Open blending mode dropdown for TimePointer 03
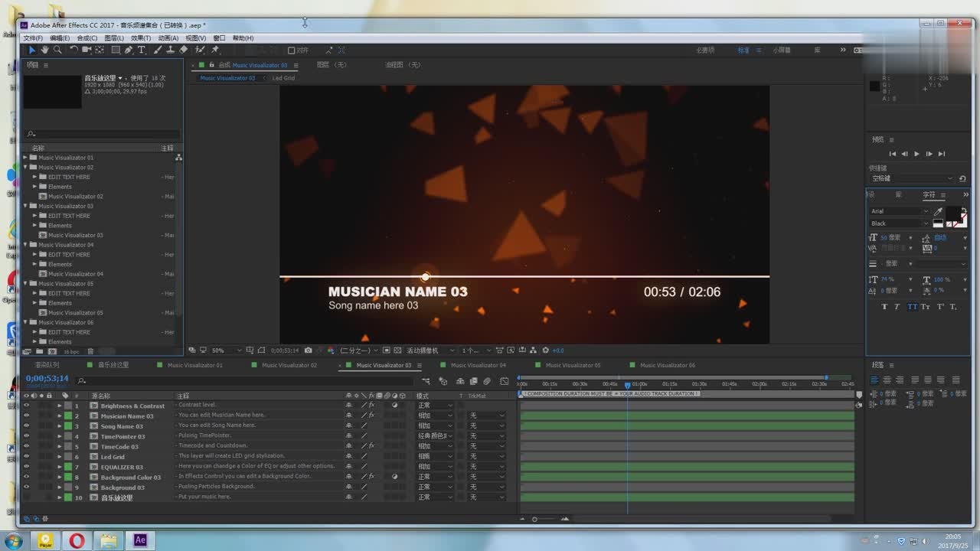 (435, 436)
